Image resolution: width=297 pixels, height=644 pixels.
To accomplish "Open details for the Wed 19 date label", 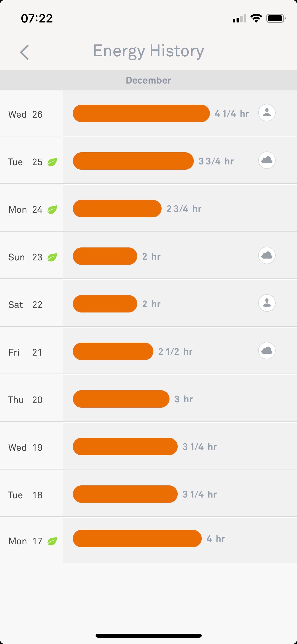I will tap(25, 447).
